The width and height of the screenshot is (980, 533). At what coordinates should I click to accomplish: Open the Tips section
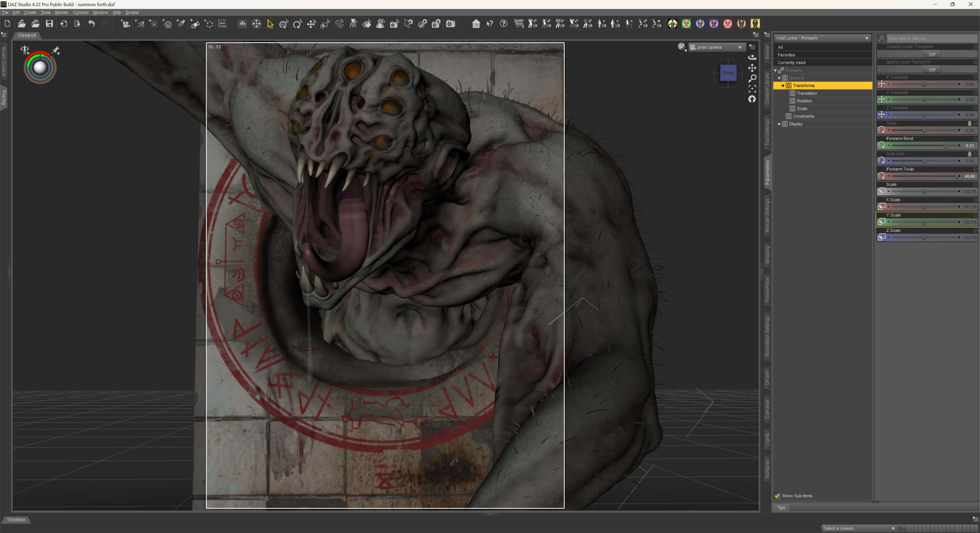[781, 507]
